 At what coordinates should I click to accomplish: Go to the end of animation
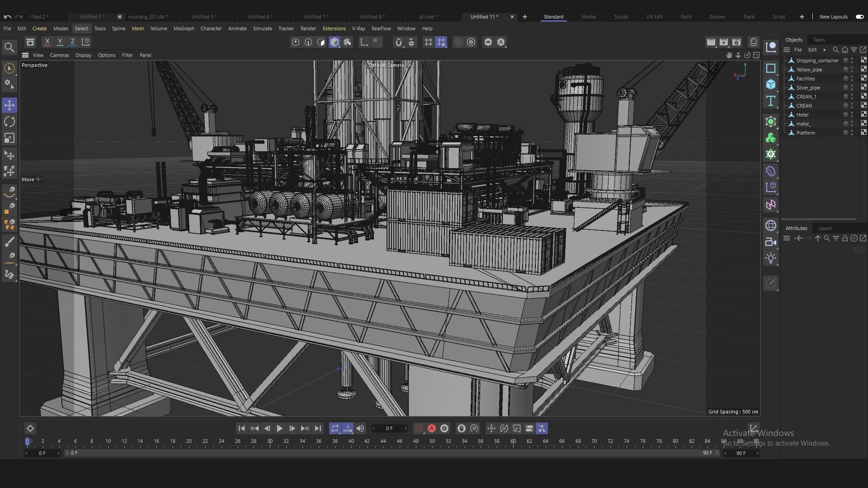coord(318,428)
